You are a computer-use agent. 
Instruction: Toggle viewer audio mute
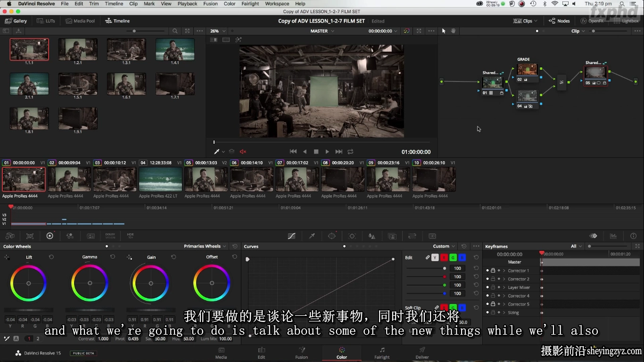click(x=243, y=152)
